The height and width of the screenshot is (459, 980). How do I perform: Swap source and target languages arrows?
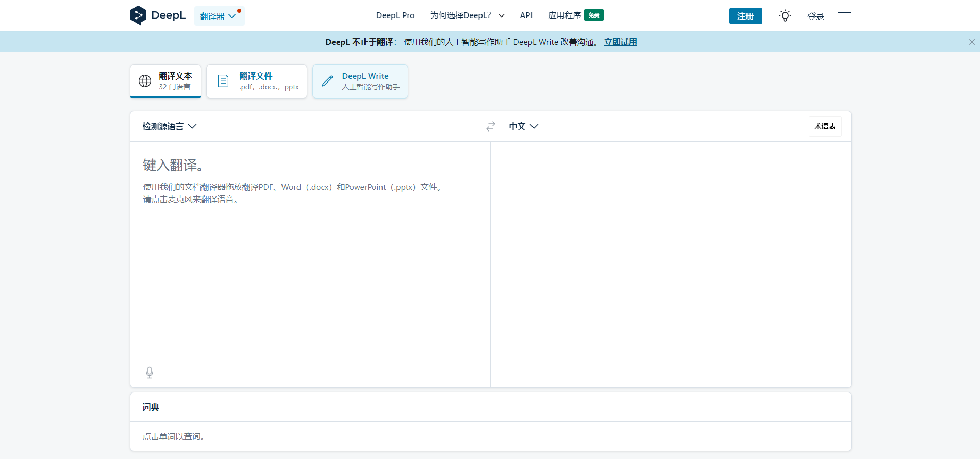491,126
